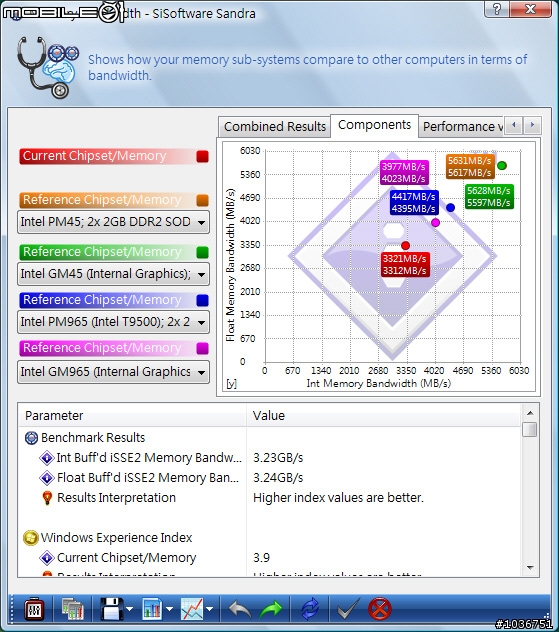Click the results list scrollbar thumb
Image resolution: width=559 pixels, height=632 pixels.
530,430
